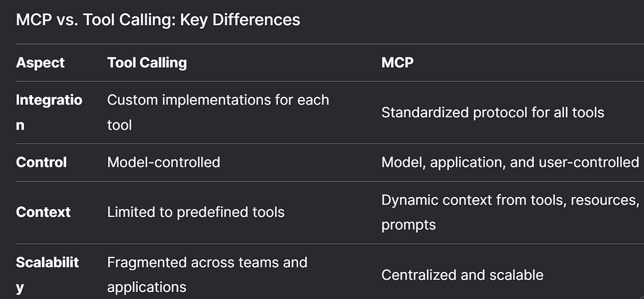Viewport: 644px width, 299px height.
Task: Click the Tool Calling column header
Action: 147,62
